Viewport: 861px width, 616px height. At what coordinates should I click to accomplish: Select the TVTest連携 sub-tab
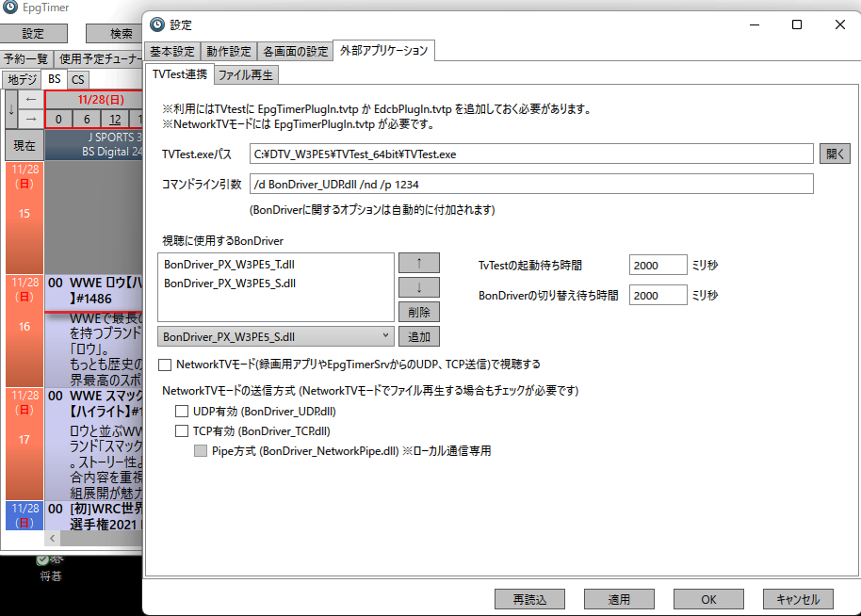coord(180,74)
